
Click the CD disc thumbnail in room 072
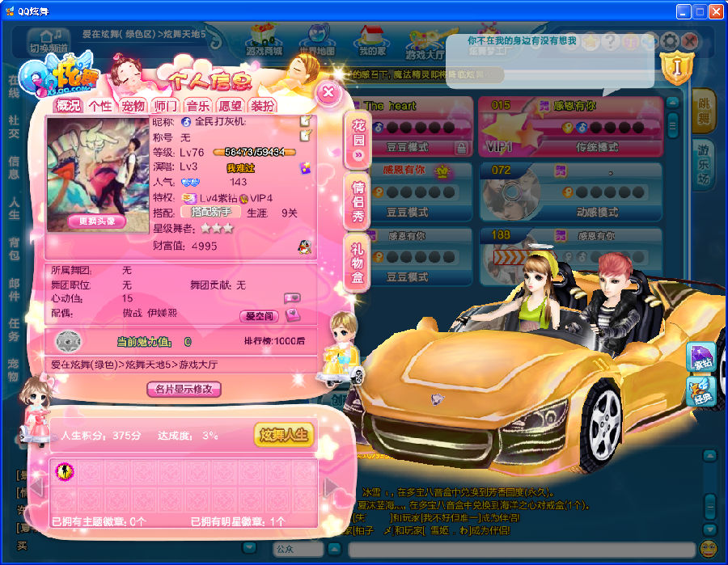pyautogui.click(x=512, y=192)
